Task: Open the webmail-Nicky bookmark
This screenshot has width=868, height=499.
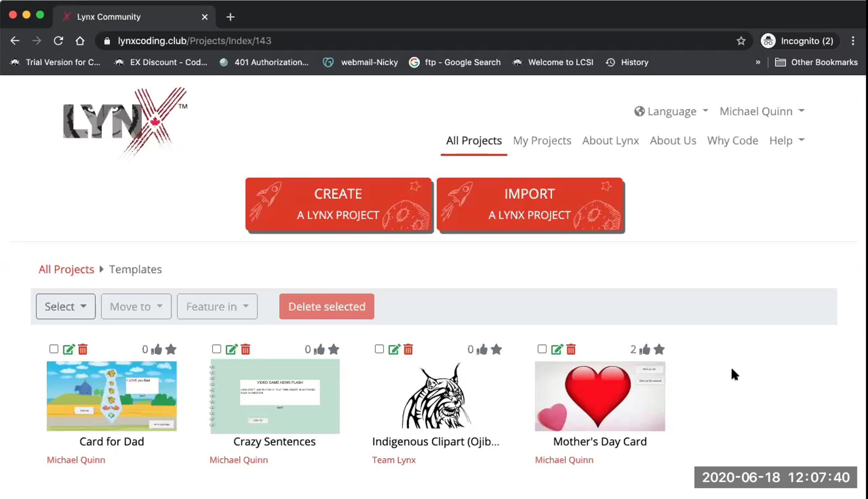Action: pos(361,62)
